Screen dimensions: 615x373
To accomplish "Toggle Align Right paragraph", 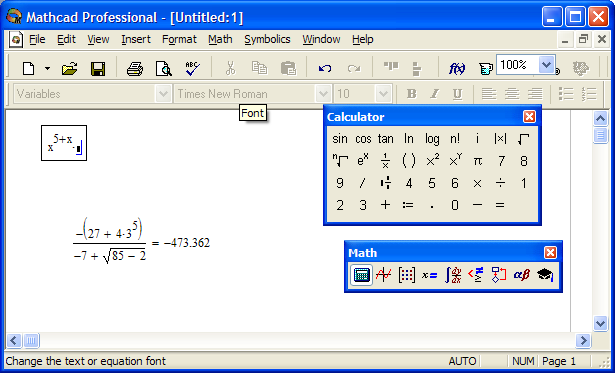I will tap(535, 94).
